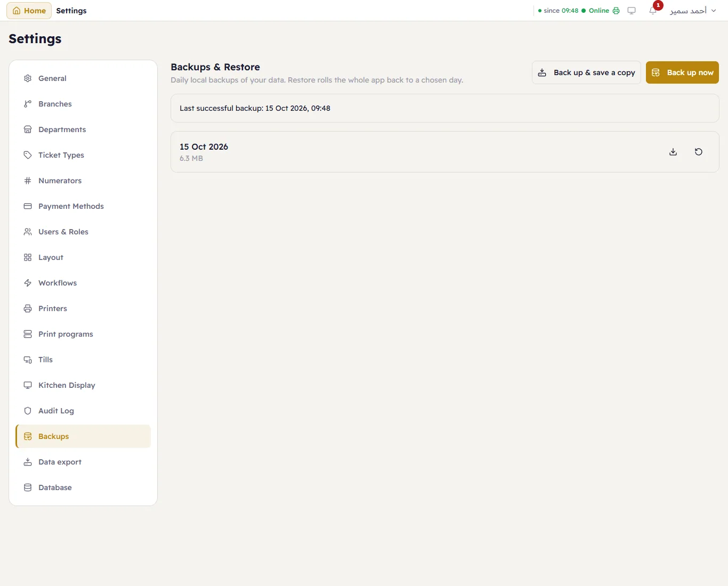
Task: Click the store icon beside Departments
Action: [28, 129]
